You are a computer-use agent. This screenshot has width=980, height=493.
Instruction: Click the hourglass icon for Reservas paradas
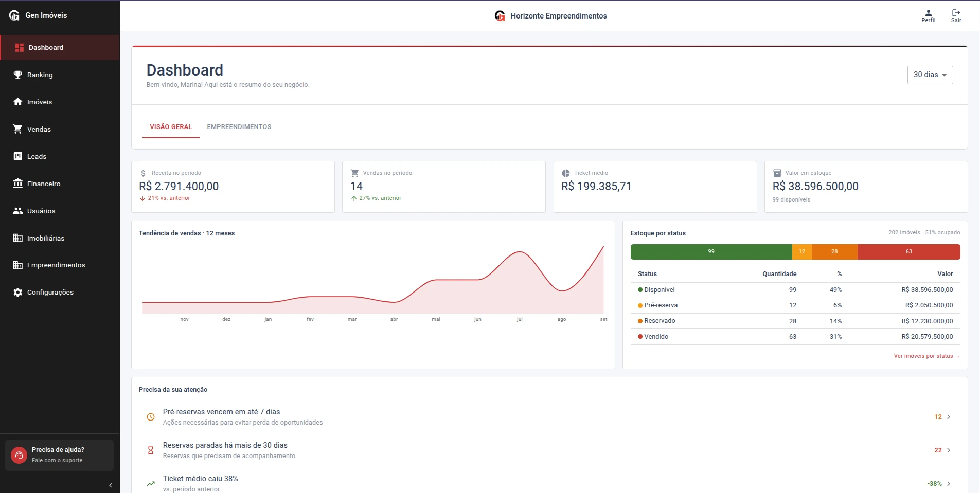(151, 450)
